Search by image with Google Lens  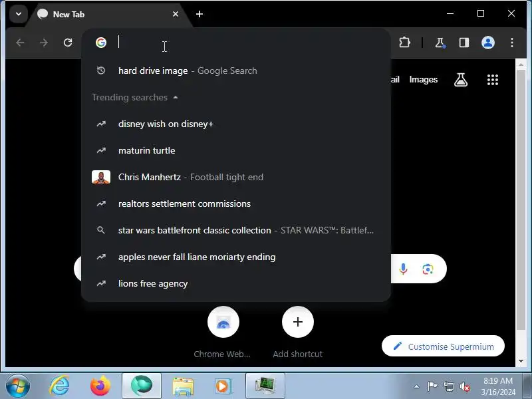click(428, 269)
